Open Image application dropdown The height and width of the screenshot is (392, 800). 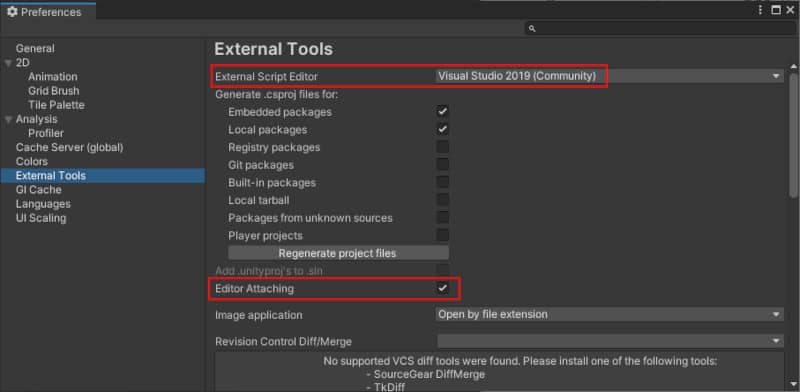click(x=609, y=314)
